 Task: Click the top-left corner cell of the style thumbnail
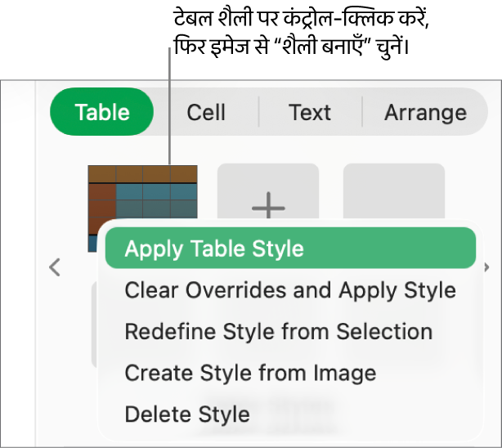pyautogui.click(x=101, y=173)
